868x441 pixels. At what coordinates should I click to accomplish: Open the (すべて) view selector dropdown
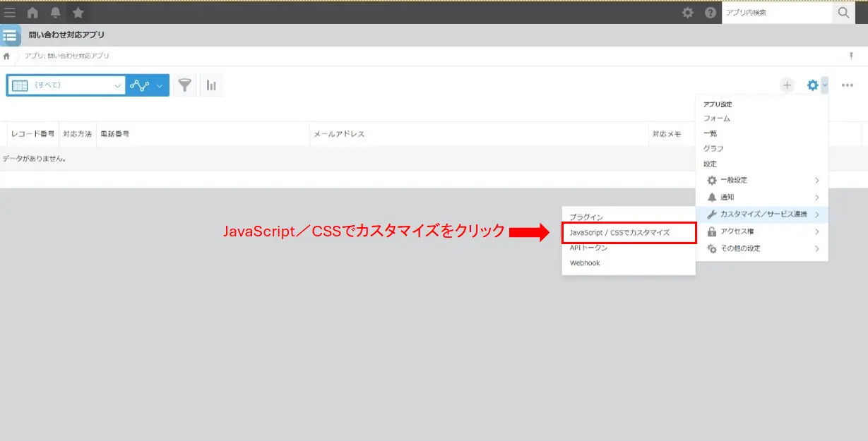[x=67, y=85]
